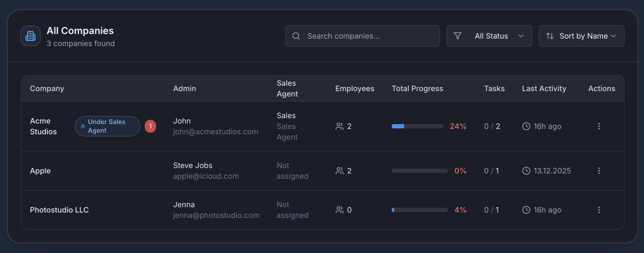
Task: Click the Last Activity column header
Action: click(x=544, y=88)
